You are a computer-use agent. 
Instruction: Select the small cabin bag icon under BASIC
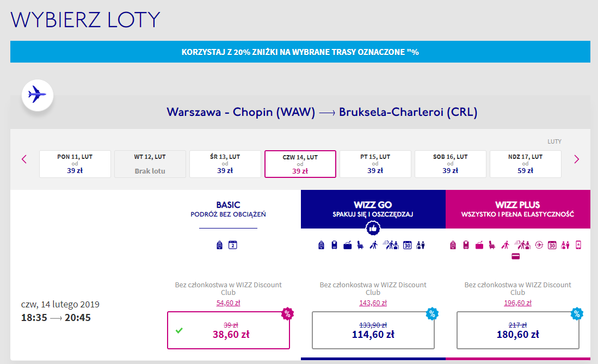219,245
